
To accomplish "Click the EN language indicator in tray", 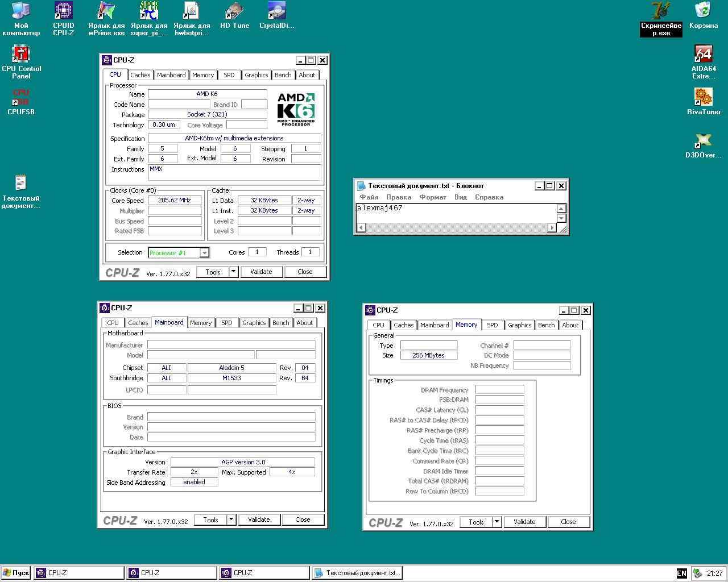I will tap(681, 573).
